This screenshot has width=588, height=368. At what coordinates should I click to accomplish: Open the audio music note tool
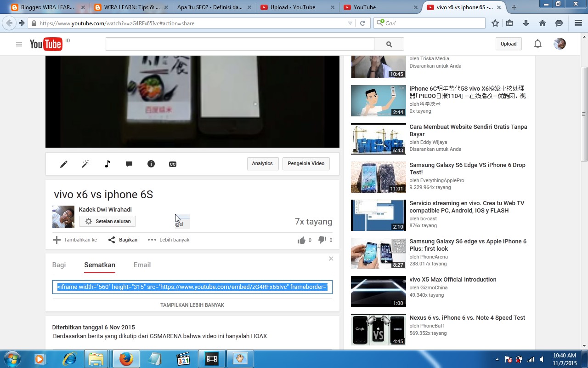(x=107, y=164)
